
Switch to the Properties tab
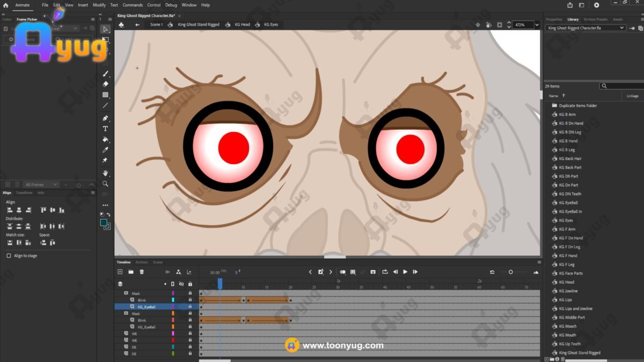pos(554,19)
